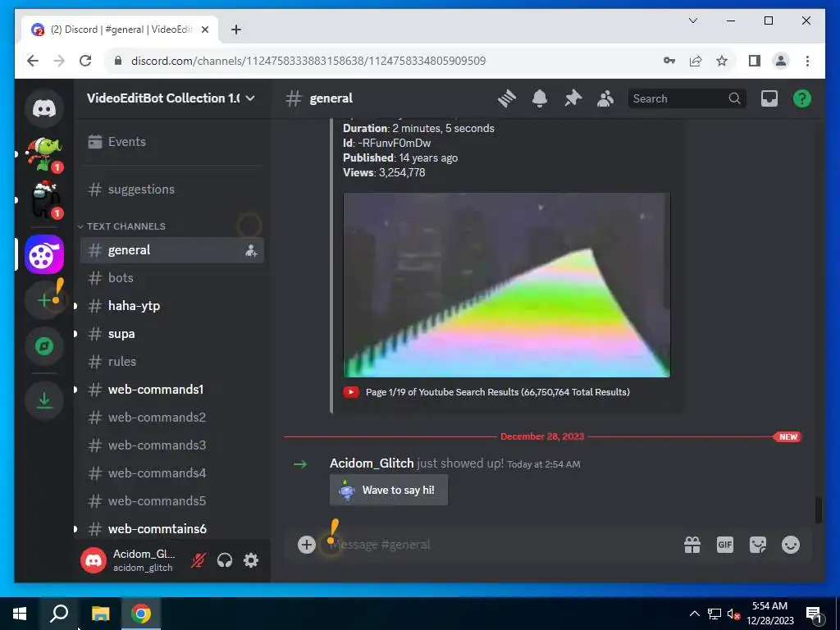Reload the page in Chrome
The width and height of the screenshot is (840, 630).
point(85,61)
